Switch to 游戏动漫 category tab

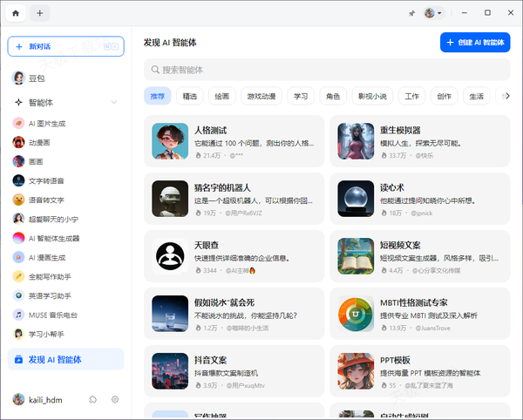(261, 96)
